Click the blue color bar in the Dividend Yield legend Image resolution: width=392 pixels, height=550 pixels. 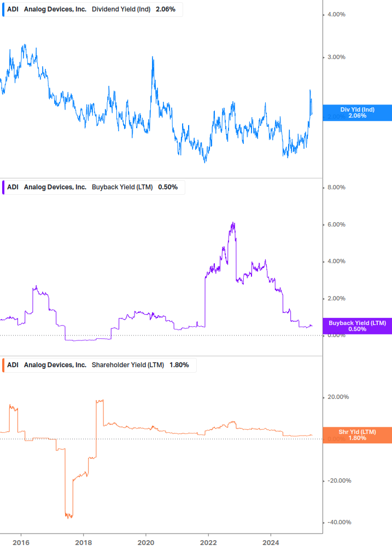[3, 9]
